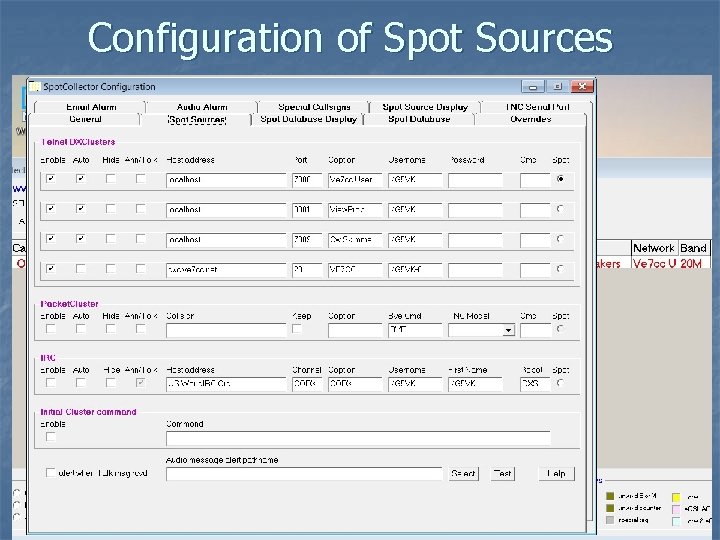Click the Test button

pyautogui.click(x=502, y=473)
